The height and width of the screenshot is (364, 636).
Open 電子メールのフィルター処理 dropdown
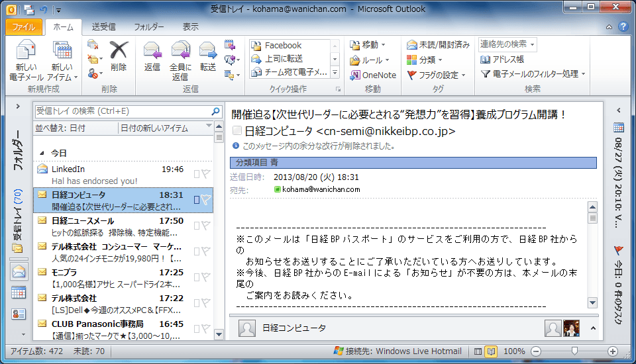pos(533,73)
